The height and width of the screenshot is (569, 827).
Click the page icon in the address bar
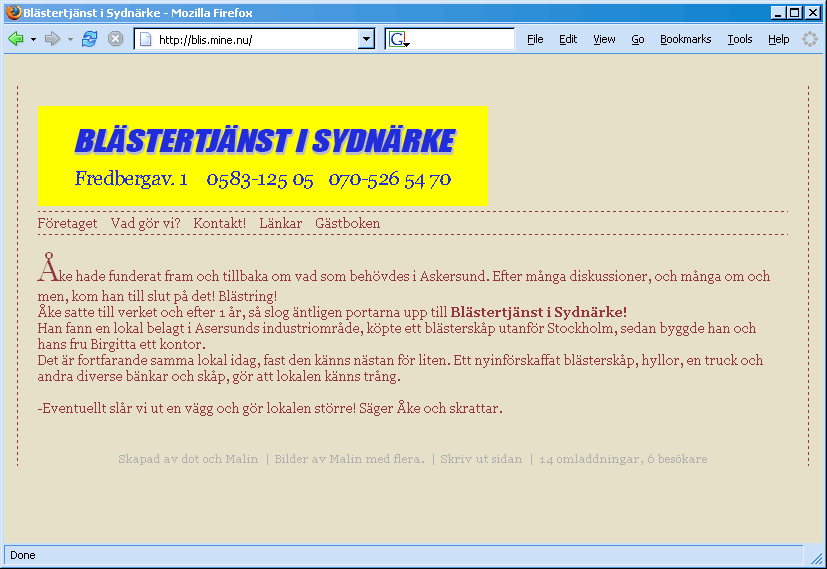[x=145, y=39]
